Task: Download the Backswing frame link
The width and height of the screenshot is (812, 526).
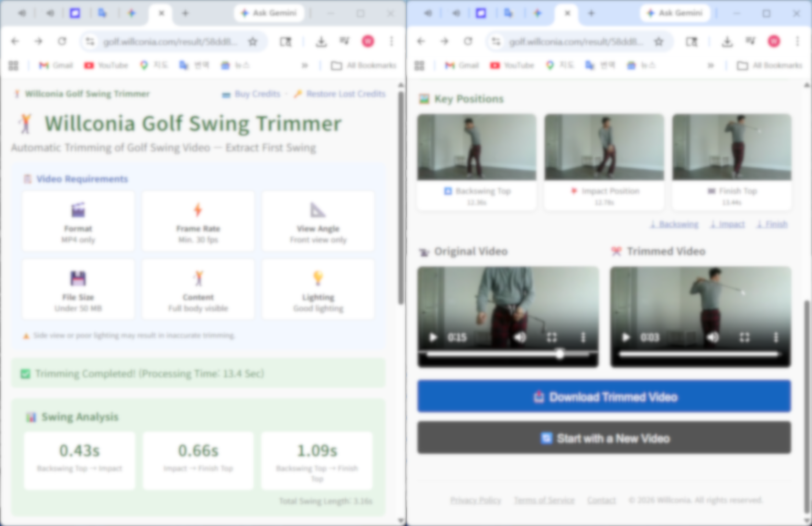Action: click(674, 224)
